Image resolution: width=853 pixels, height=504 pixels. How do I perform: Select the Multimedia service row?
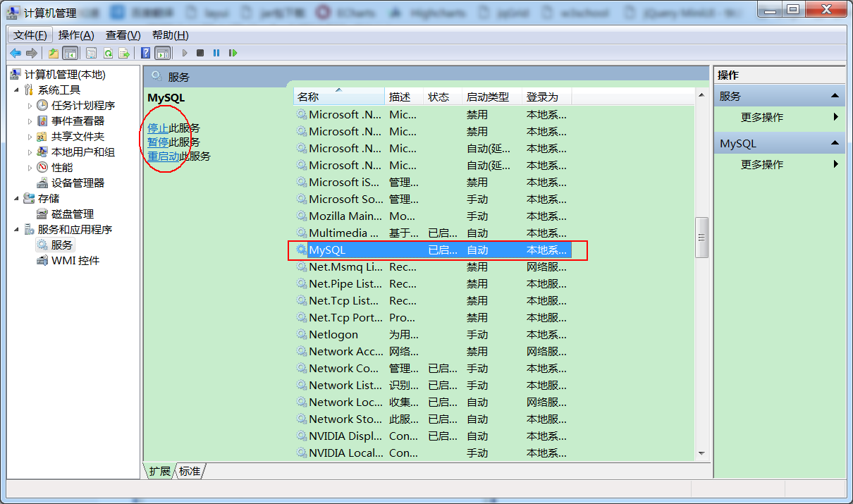(x=433, y=233)
